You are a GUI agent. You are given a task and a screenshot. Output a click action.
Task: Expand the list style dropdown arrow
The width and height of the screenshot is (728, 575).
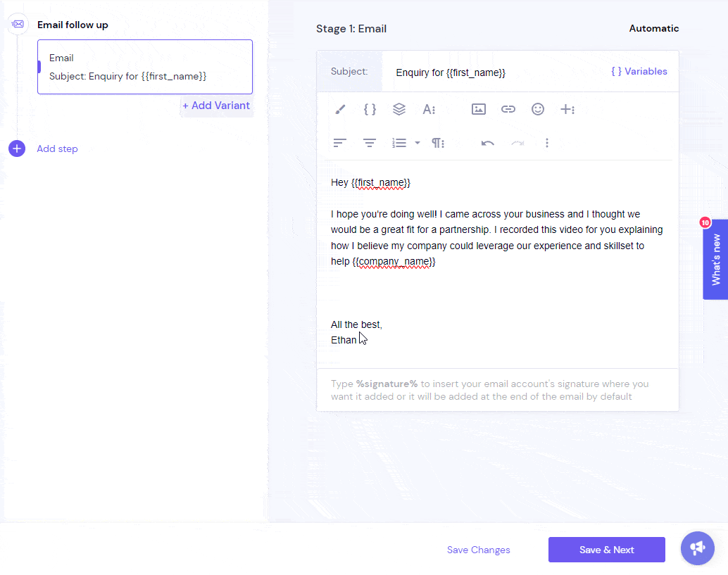(418, 143)
